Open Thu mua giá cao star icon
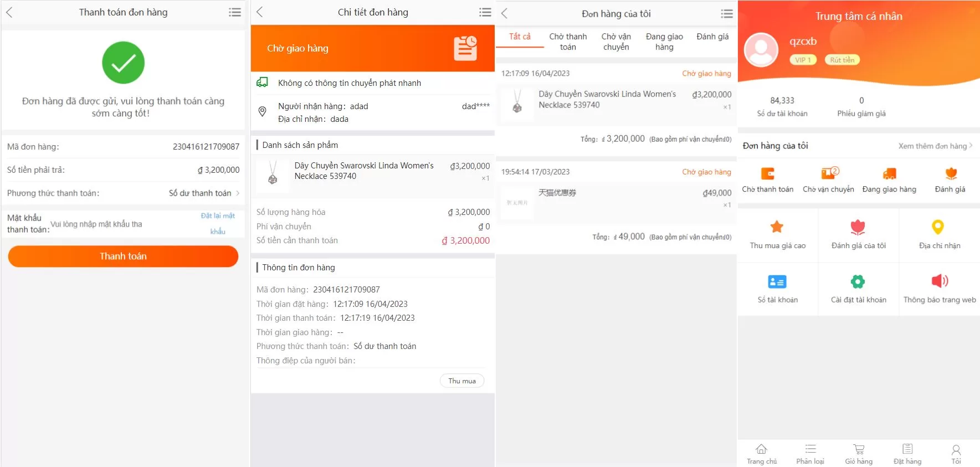 777,227
